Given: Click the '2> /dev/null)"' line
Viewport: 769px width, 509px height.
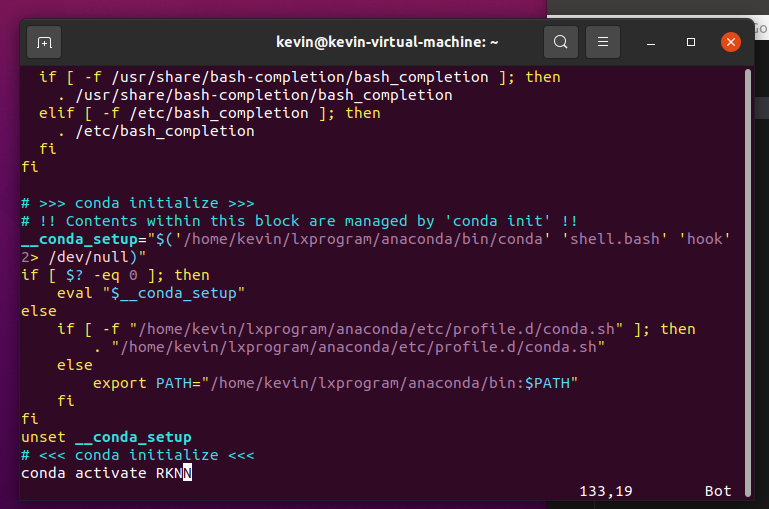Looking at the screenshot, I should [84, 257].
